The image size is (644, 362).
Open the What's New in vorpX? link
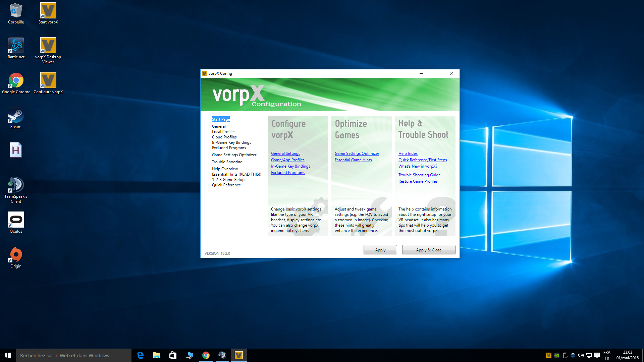pos(418,166)
